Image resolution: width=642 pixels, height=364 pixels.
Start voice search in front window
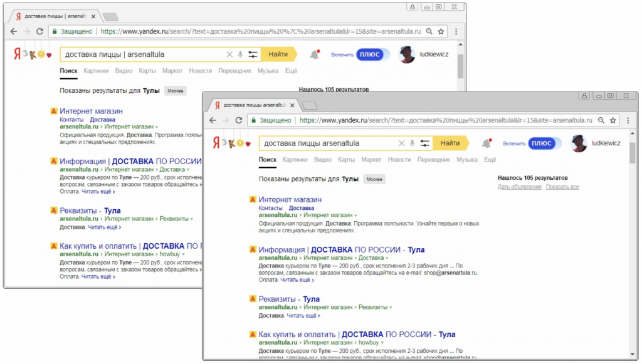pos(413,143)
